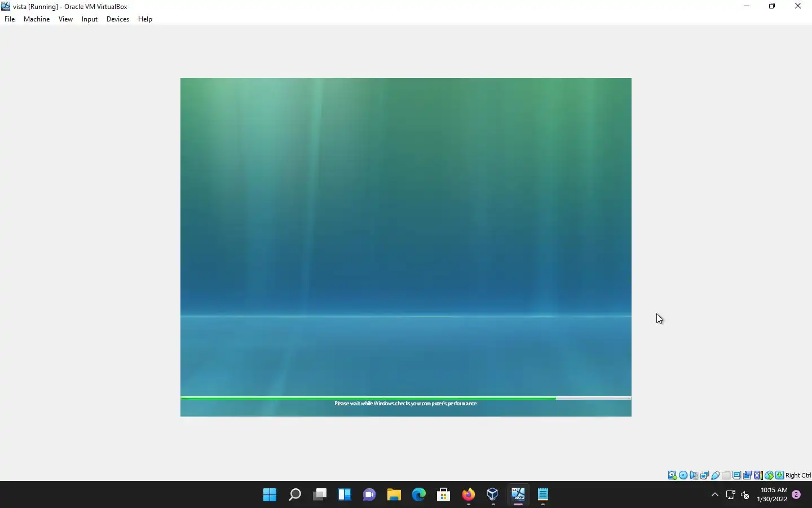
Task: Open the Widgets panel
Action: [x=345, y=495]
